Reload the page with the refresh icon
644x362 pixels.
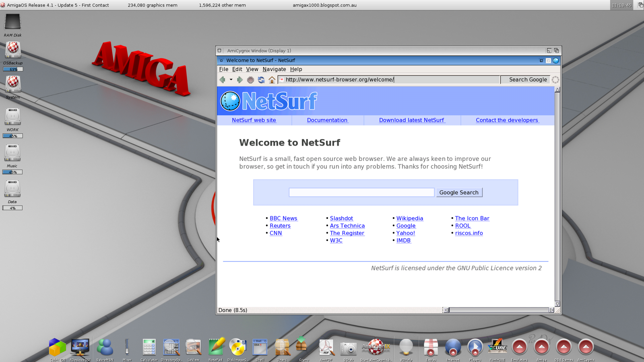[x=261, y=80]
